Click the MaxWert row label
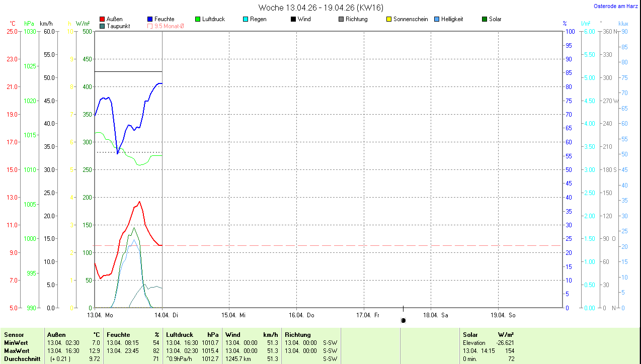Screen dimensions: 641x364 click(17, 351)
